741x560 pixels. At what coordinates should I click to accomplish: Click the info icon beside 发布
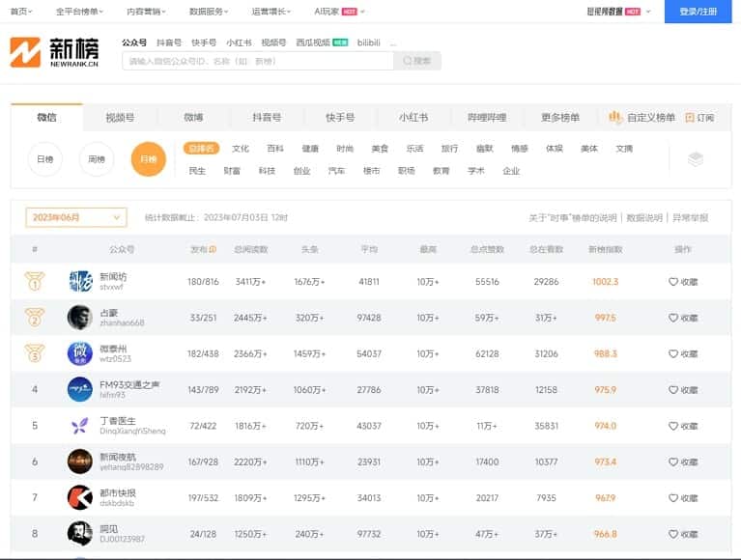click(x=213, y=249)
